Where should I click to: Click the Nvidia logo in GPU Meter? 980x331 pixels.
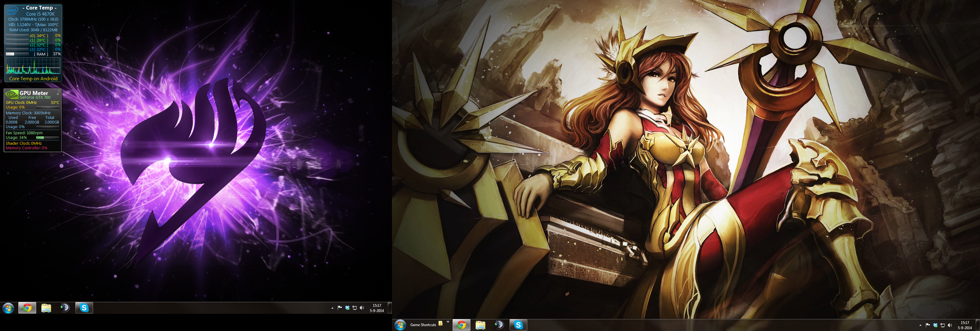coord(12,94)
